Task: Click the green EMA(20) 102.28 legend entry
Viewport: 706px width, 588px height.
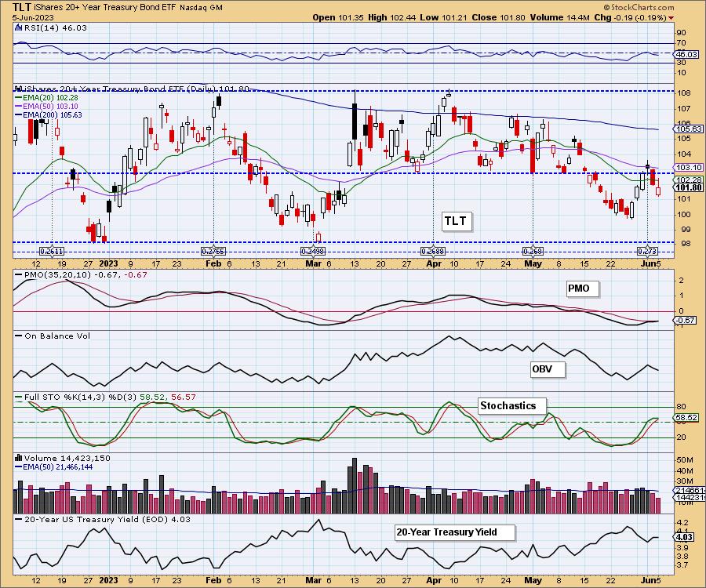Action: [47, 98]
